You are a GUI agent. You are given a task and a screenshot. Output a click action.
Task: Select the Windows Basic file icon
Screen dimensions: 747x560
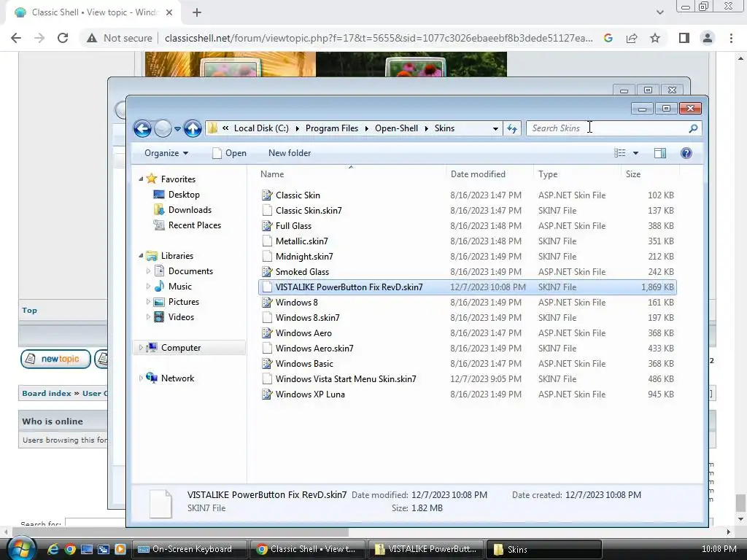[267, 364]
